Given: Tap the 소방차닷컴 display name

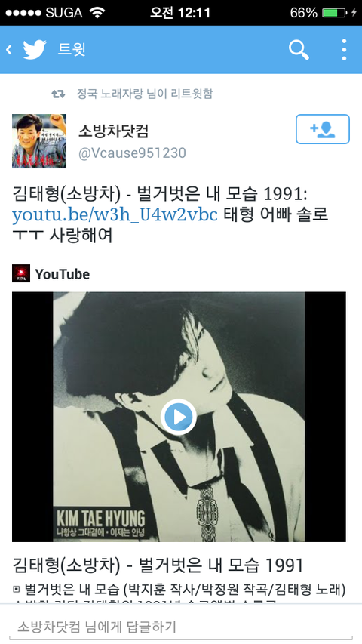Looking at the screenshot, I should tap(114, 131).
